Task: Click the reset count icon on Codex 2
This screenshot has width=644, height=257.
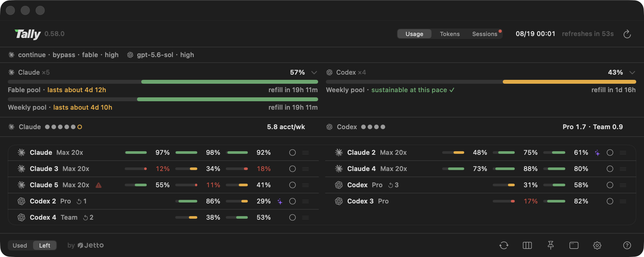Action: point(79,202)
